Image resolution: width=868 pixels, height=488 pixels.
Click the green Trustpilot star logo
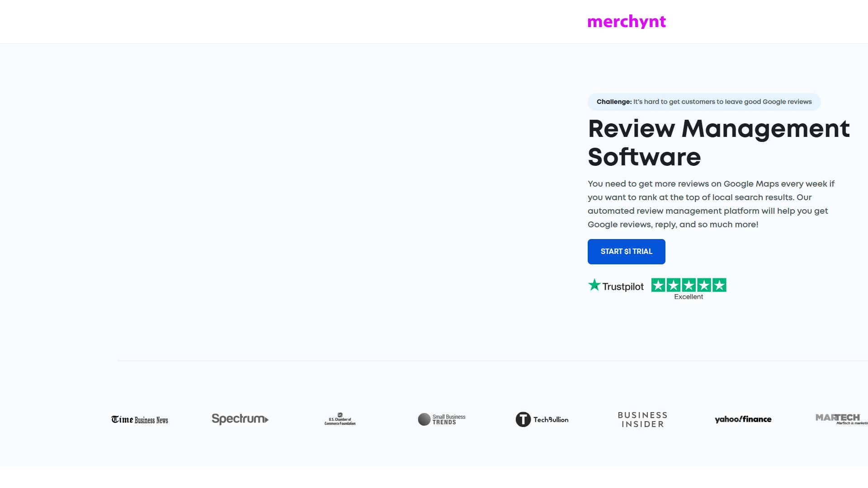594,285
